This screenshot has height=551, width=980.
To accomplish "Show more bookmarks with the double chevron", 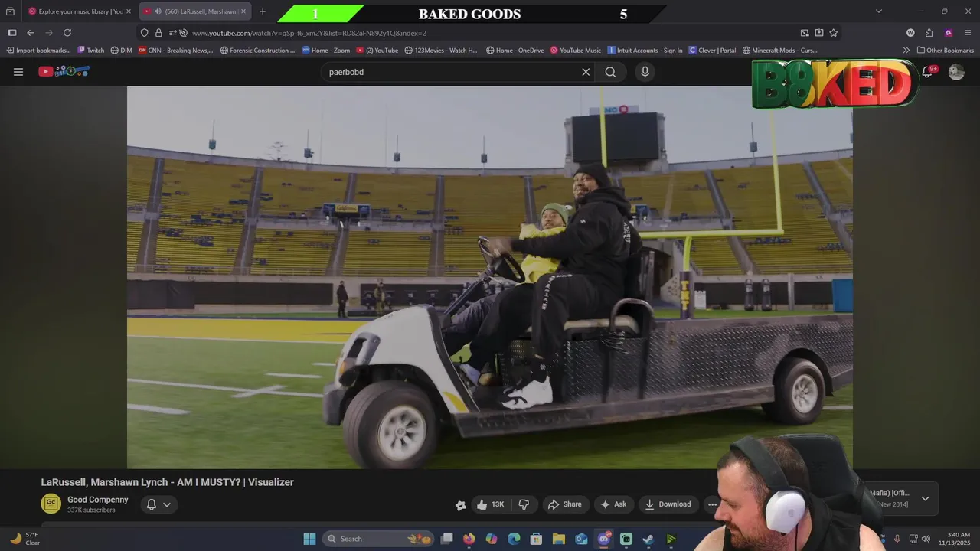I will pyautogui.click(x=906, y=51).
